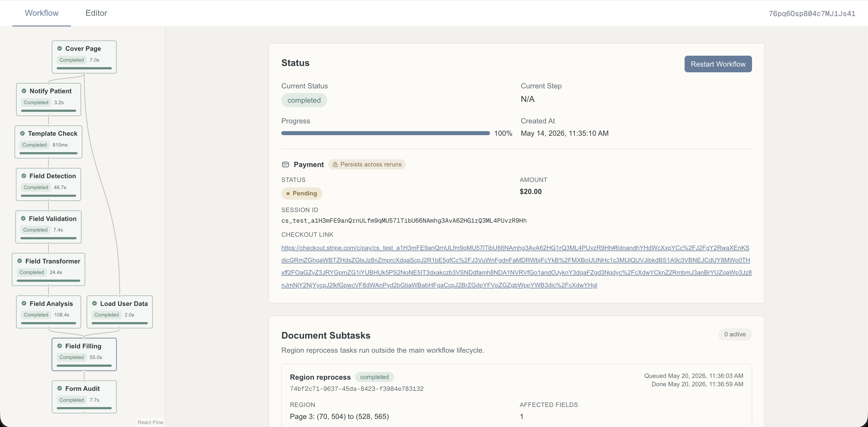868x427 pixels.
Task: Click the Region reprocess title
Action: (x=320, y=377)
